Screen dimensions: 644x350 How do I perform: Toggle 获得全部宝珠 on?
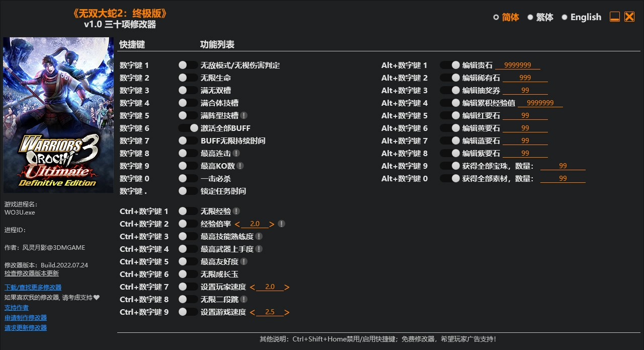(449, 165)
